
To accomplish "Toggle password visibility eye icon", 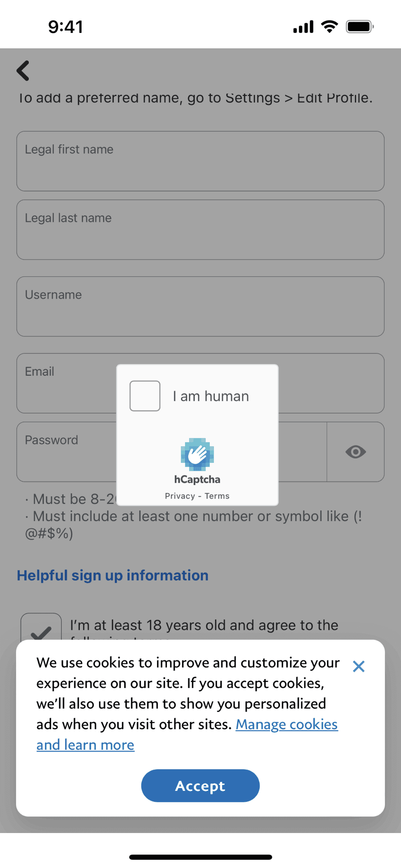I will 355,452.
